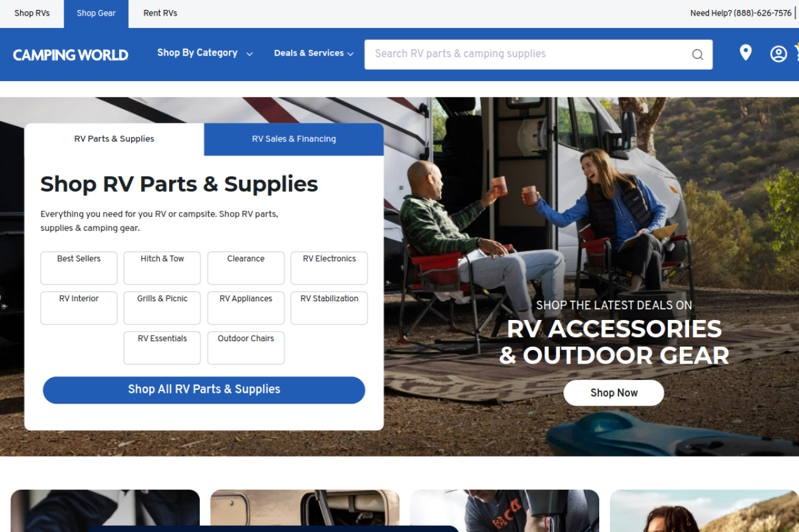
Task: Expand the Shop By Category dropdown
Action: point(205,53)
